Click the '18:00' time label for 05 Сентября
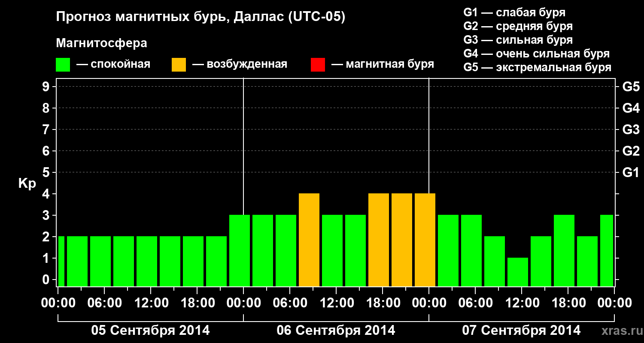 tap(197, 303)
